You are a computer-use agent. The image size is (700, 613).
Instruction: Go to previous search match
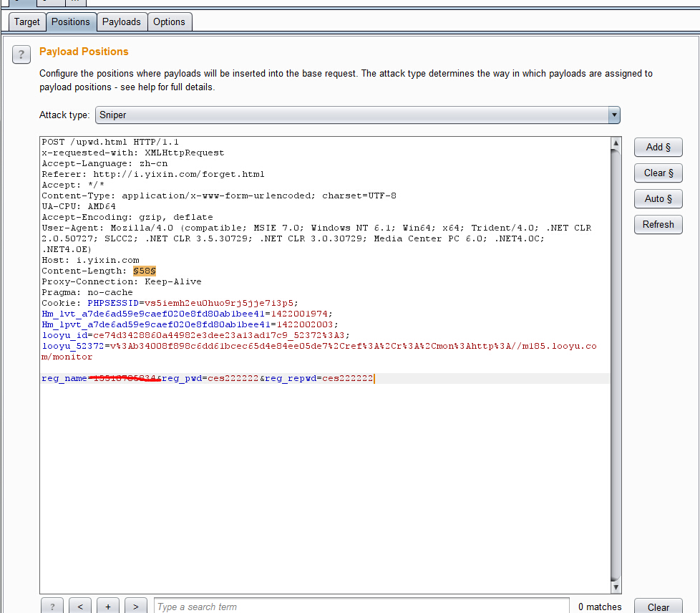tap(80, 606)
